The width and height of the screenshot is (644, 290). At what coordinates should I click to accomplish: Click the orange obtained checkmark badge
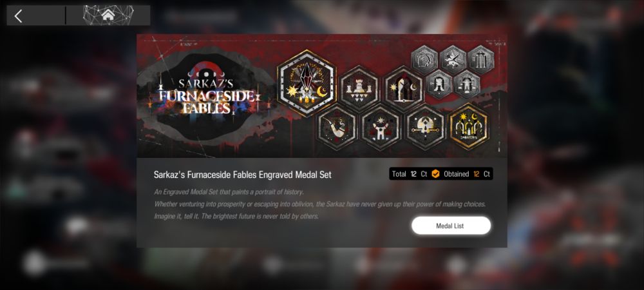(435, 174)
